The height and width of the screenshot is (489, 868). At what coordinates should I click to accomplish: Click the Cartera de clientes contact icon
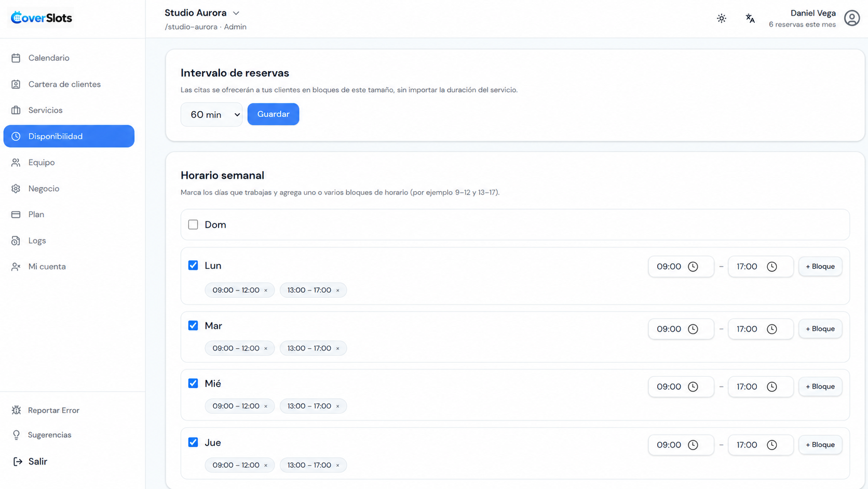tap(16, 84)
